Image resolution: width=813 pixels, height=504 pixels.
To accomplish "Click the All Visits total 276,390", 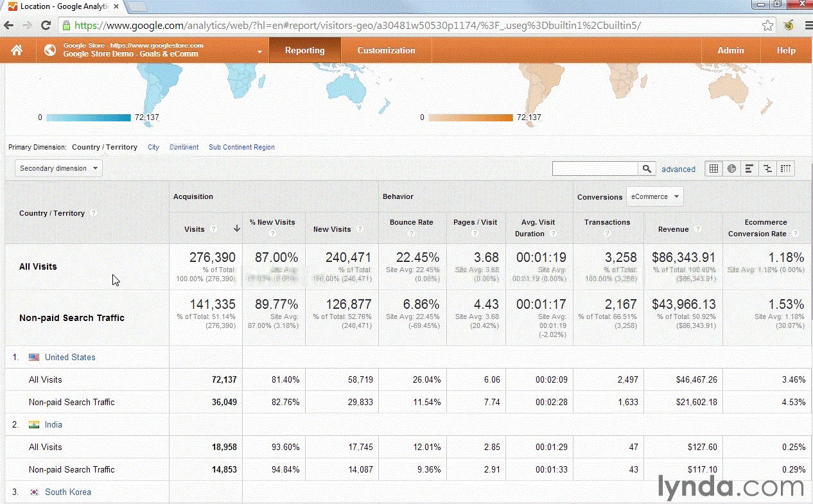I will [213, 257].
